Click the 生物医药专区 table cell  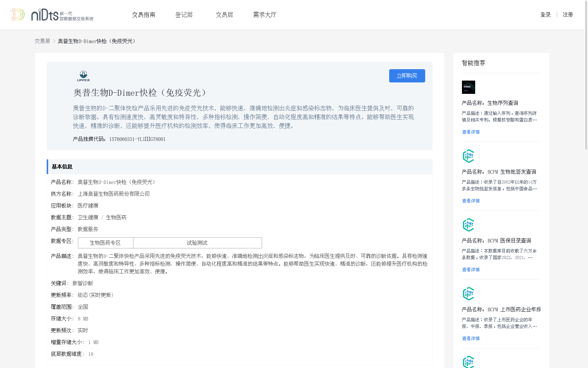coord(105,243)
